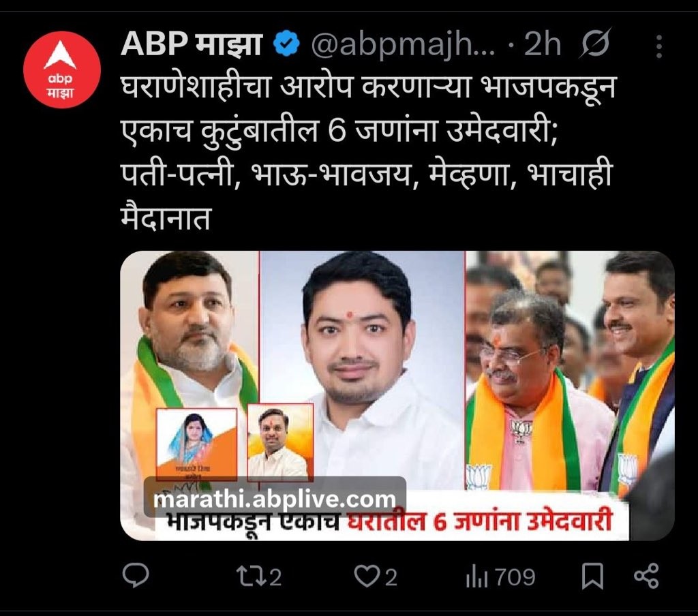Bookmark this ABP Majha tweet
The height and width of the screenshot is (616, 698).
click(x=593, y=577)
